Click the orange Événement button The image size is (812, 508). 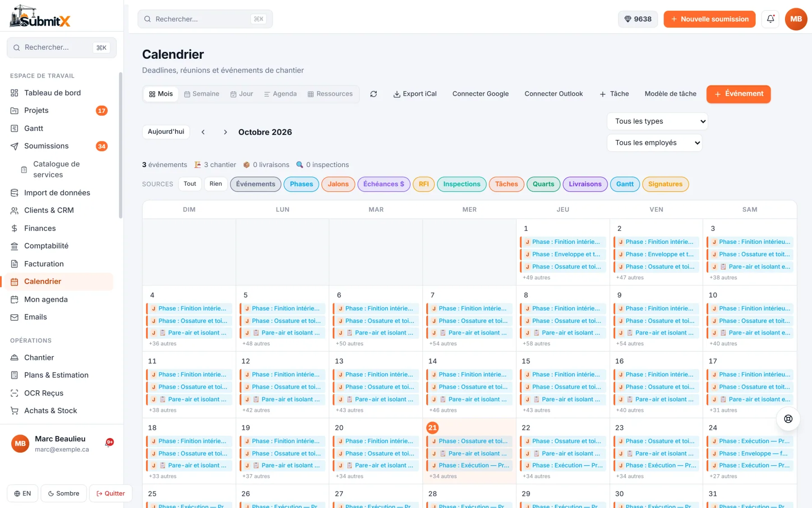738,94
